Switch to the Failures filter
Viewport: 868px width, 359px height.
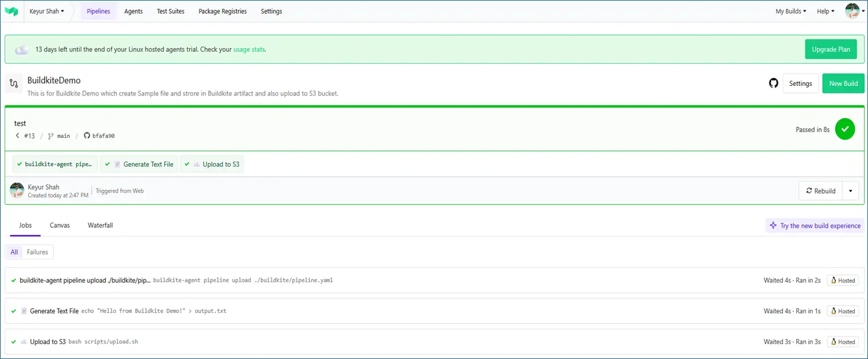(x=38, y=252)
